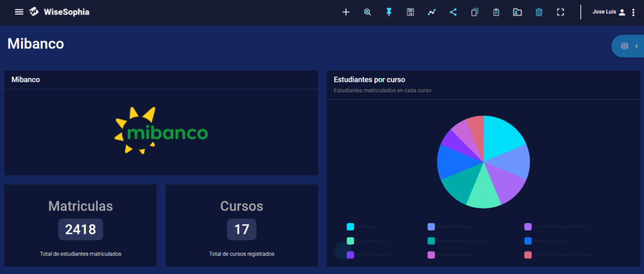644x274 pixels.
Task: Click the Mibanco dashboard title
Action: [x=36, y=43]
